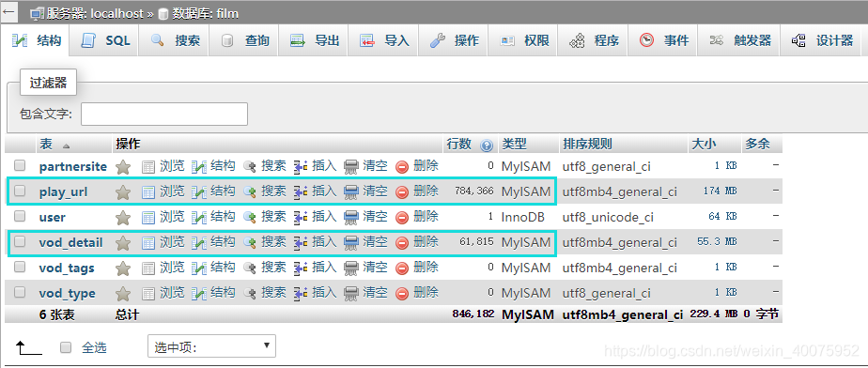
Task: Switch to the 操作 tab
Action: point(454,40)
